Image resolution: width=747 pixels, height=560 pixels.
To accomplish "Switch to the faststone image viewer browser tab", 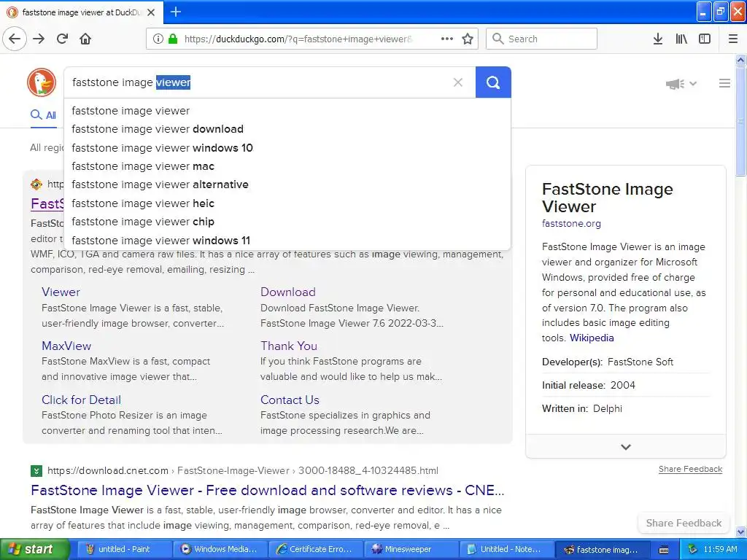I will (82, 12).
